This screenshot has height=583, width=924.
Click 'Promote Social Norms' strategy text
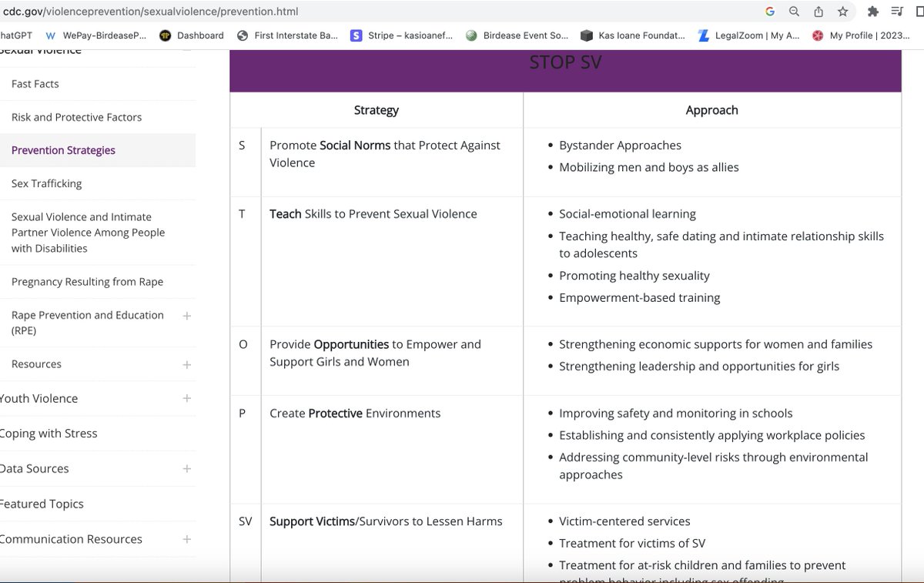385,154
